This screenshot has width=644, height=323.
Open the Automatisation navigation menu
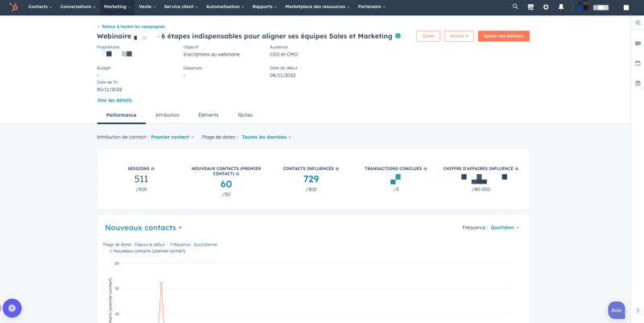(225, 7)
